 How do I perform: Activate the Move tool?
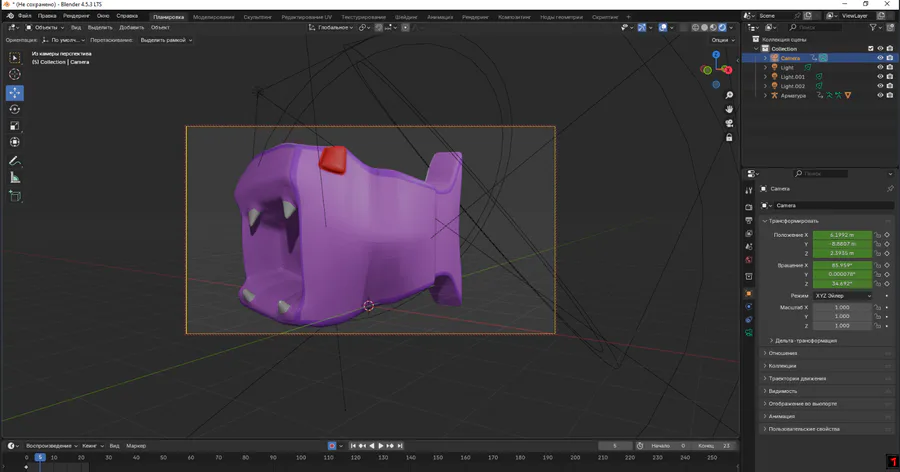tap(15, 92)
